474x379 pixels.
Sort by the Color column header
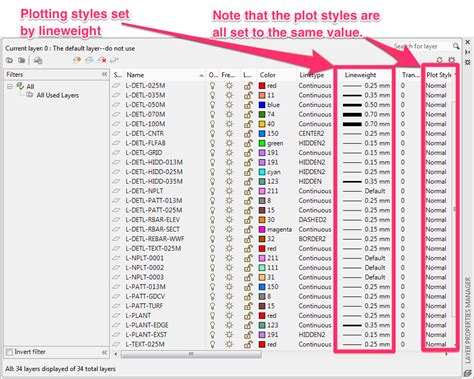[277, 75]
